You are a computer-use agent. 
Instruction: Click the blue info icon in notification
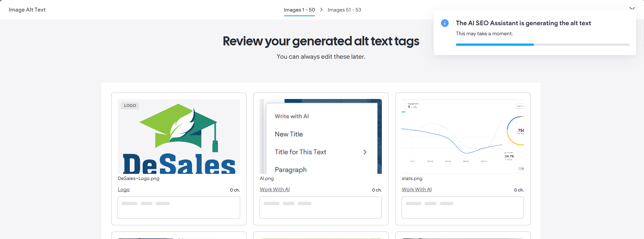point(445,23)
